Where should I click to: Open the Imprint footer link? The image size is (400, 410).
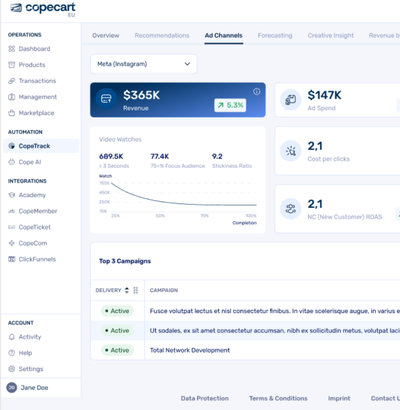click(339, 398)
